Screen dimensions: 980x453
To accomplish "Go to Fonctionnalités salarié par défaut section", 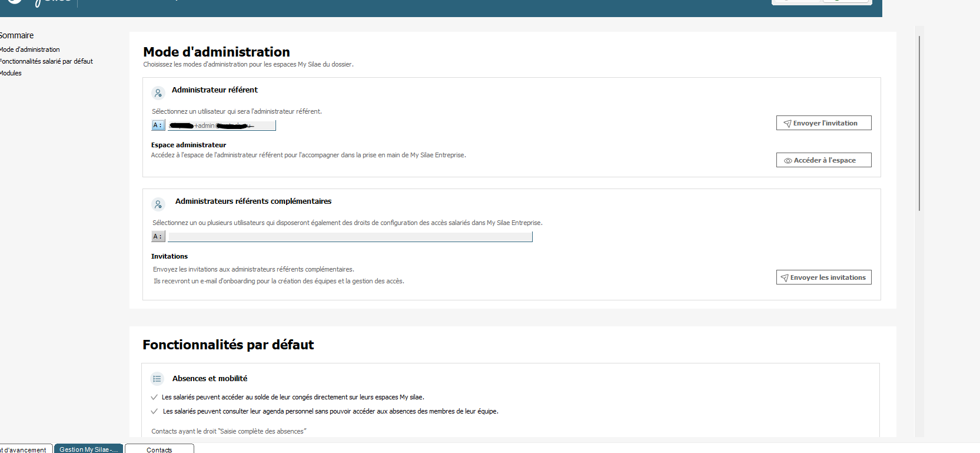I will pos(46,61).
